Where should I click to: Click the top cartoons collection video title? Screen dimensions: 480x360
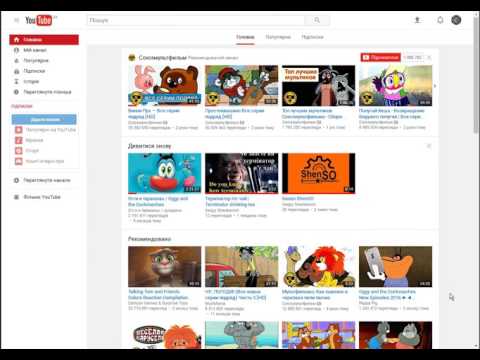(312, 113)
